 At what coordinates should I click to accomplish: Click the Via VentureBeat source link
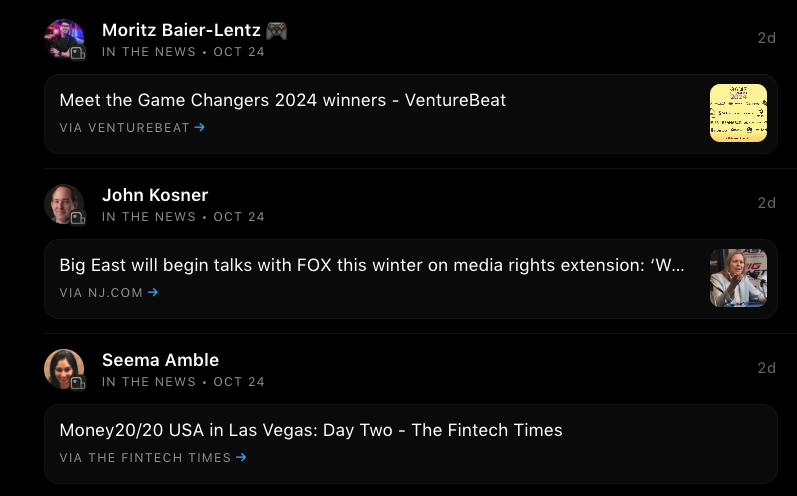pos(124,127)
